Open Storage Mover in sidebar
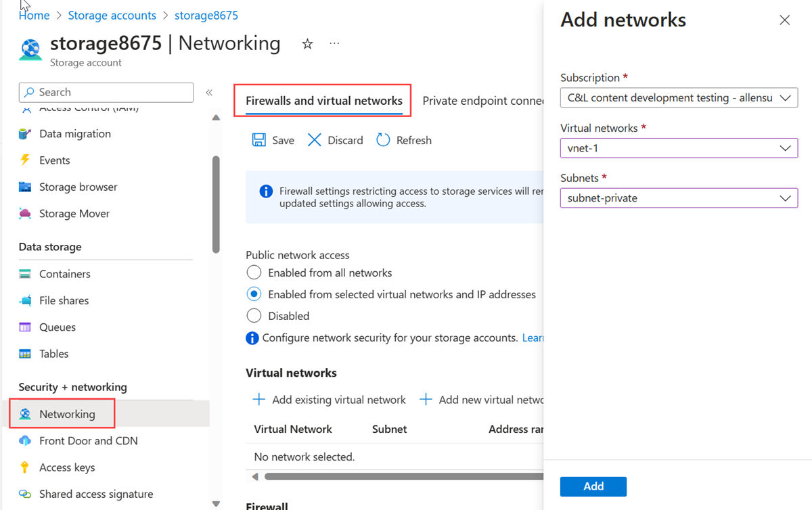The height and width of the screenshot is (510, 812). (74, 214)
